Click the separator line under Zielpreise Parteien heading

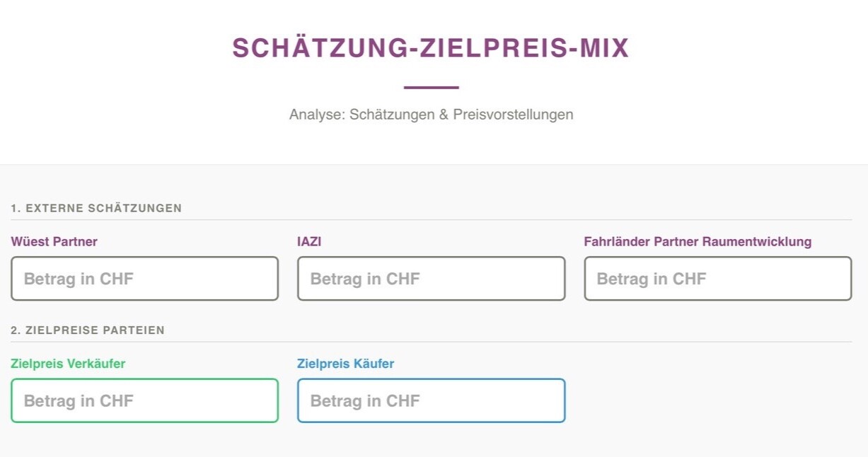tap(431, 342)
